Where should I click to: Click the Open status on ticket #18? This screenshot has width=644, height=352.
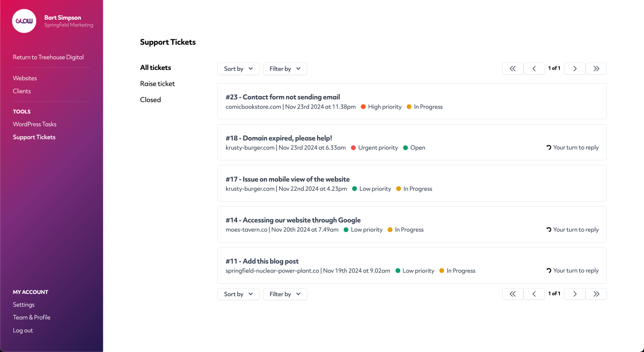(418, 148)
